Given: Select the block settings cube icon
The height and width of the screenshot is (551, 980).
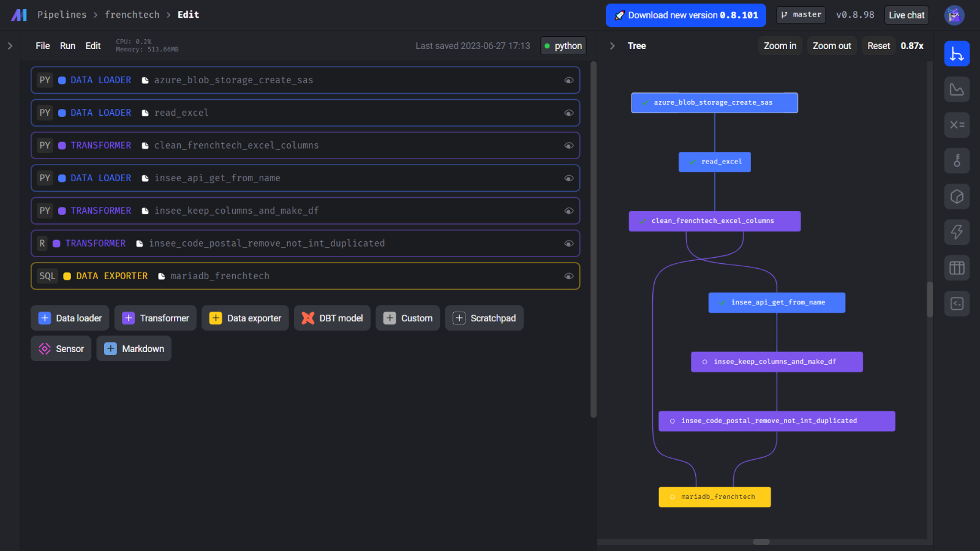Looking at the screenshot, I should [957, 197].
